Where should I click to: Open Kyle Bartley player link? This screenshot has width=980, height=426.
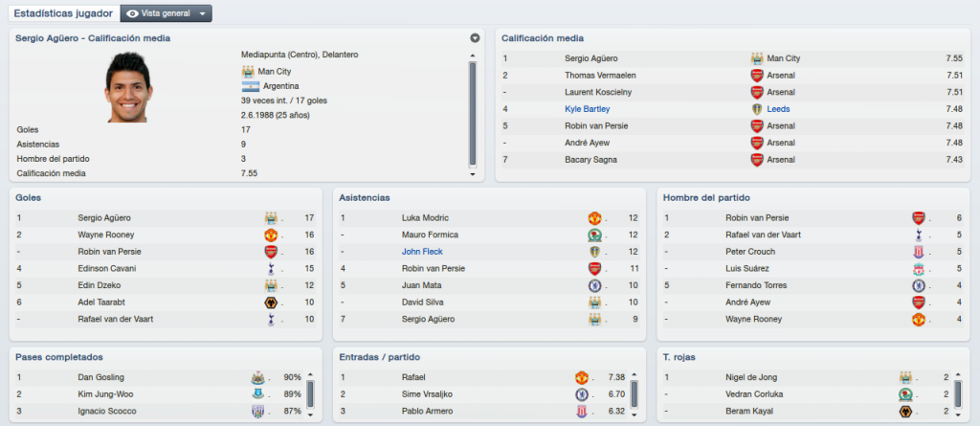[587, 109]
